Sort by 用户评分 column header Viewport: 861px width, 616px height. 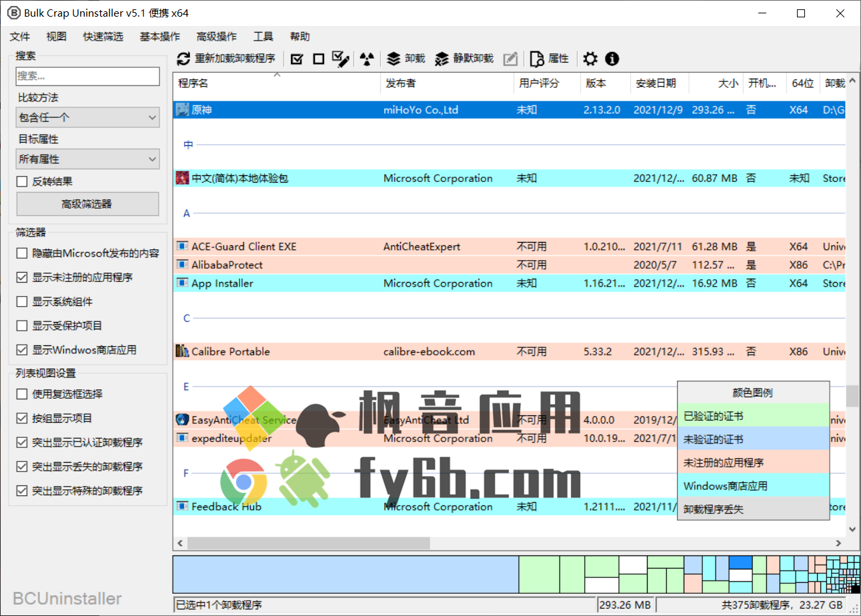tap(546, 83)
